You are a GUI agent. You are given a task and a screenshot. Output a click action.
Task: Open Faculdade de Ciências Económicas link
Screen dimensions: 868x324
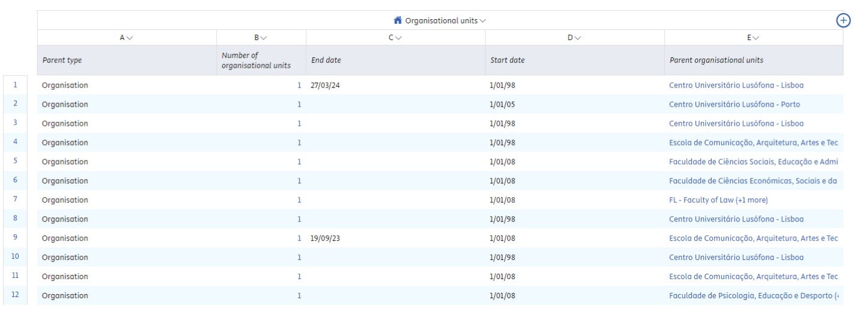click(x=754, y=181)
